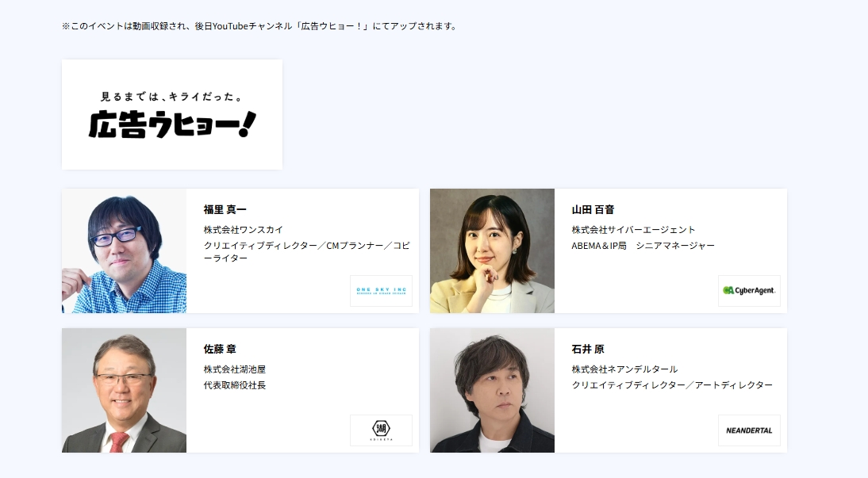The image size is (868, 478).
Task: Select the name 福里 真一
Action: [x=225, y=210]
